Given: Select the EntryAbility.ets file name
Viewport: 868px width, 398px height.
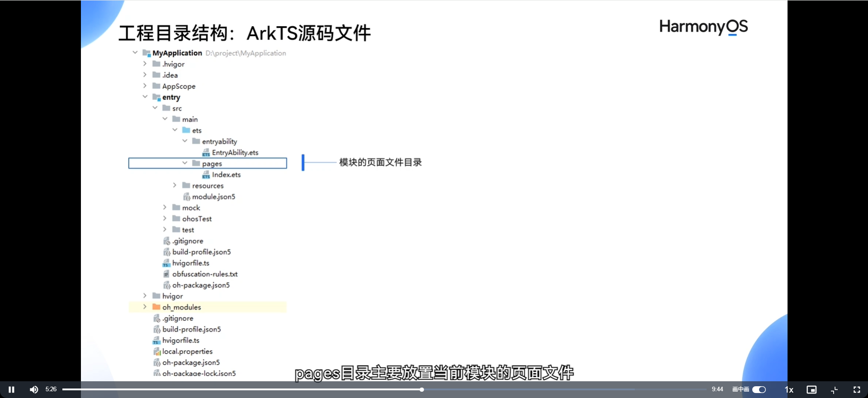Looking at the screenshot, I should point(235,152).
